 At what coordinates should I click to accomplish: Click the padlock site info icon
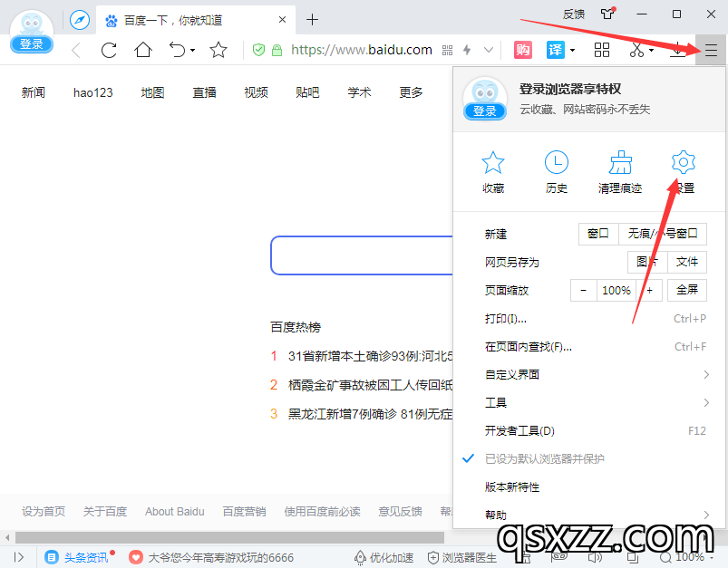(277, 50)
